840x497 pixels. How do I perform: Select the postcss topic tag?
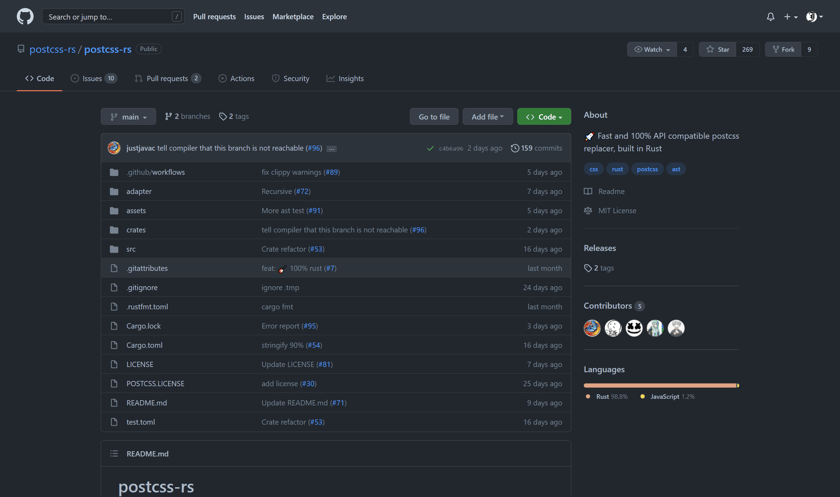pos(647,169)
